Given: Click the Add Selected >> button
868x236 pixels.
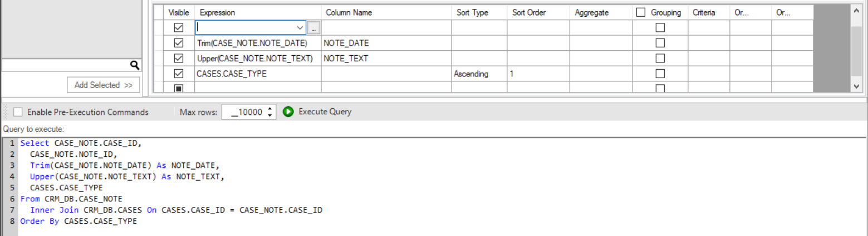Looking at the screenshot, I should tap(103, 85).
